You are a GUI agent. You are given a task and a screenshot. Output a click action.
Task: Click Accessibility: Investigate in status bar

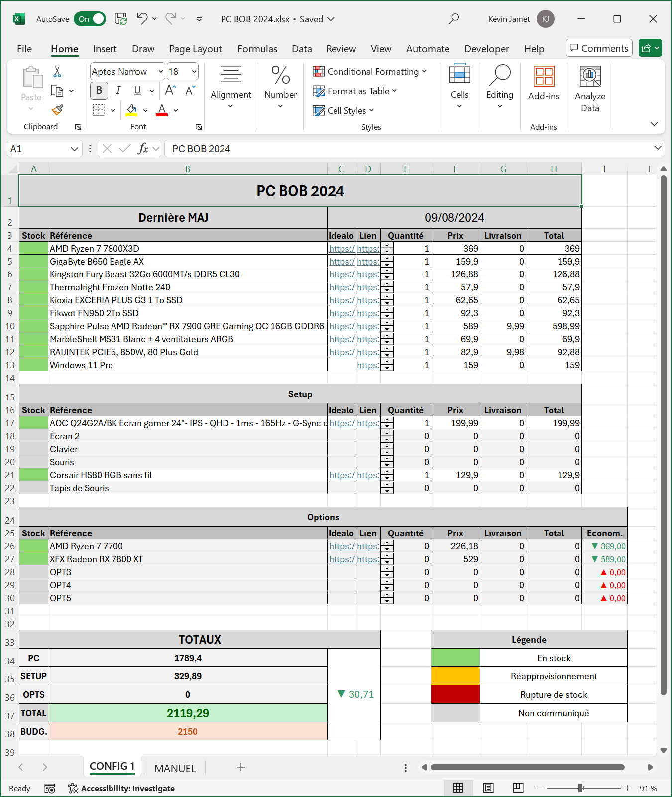pyautogui.click(x=121, y=788)
